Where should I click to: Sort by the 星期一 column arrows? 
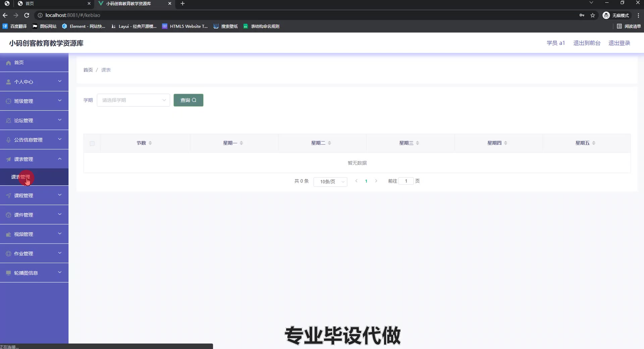pyautogui.click(x=241, y=143)
